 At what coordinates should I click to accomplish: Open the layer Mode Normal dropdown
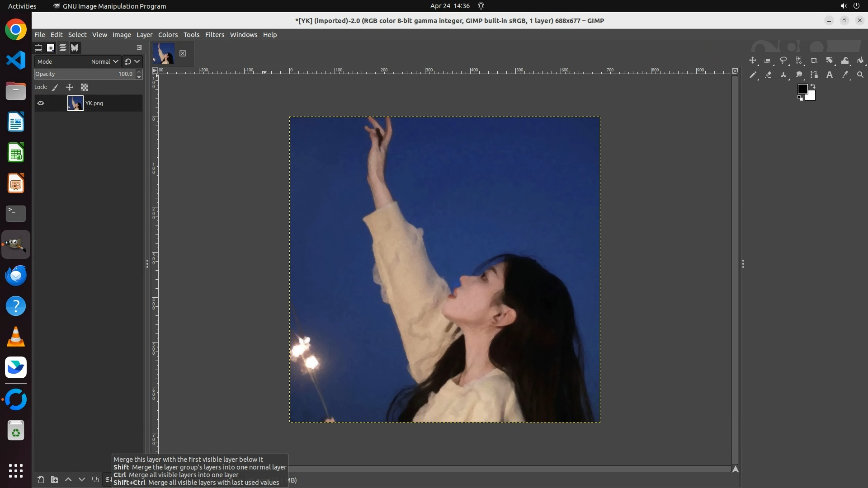tap(104, 62)
